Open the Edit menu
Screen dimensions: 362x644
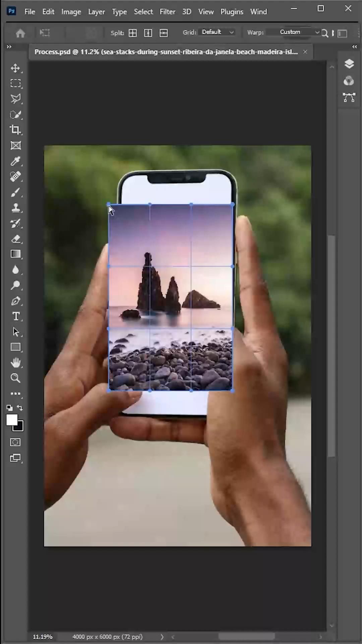click(48, 12)
